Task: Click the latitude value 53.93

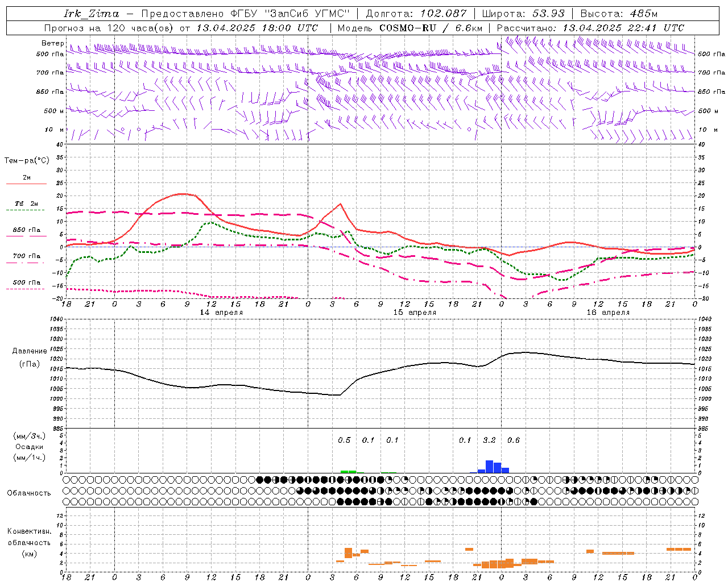Action: (x=549, y=14)
